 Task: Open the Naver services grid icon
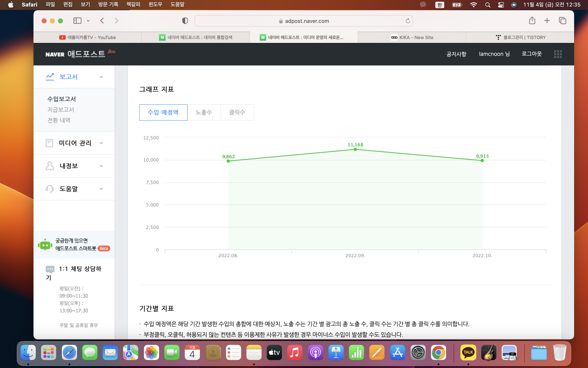pyautogui.click(x=558, y=54)
